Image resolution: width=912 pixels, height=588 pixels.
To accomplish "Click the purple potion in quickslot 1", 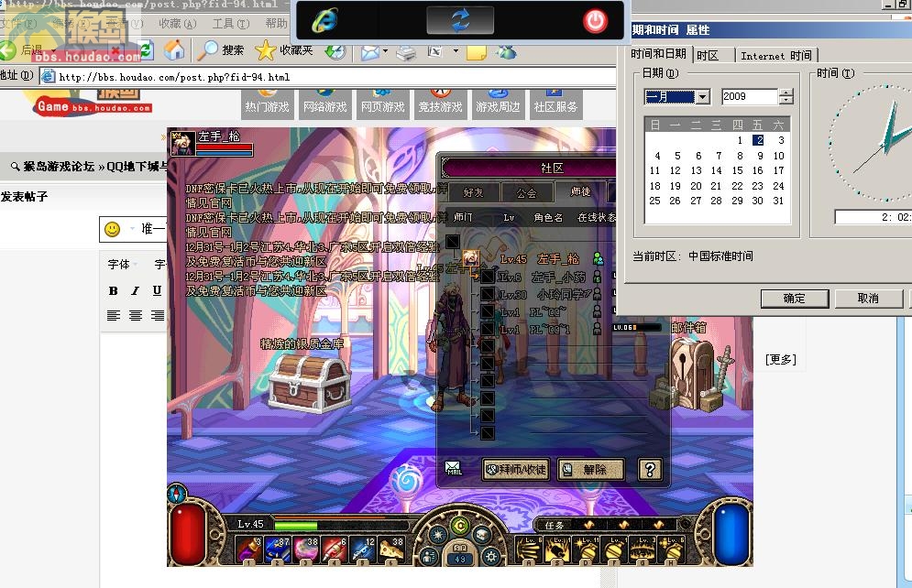I will pyautogui.click(x=248, y=550).
